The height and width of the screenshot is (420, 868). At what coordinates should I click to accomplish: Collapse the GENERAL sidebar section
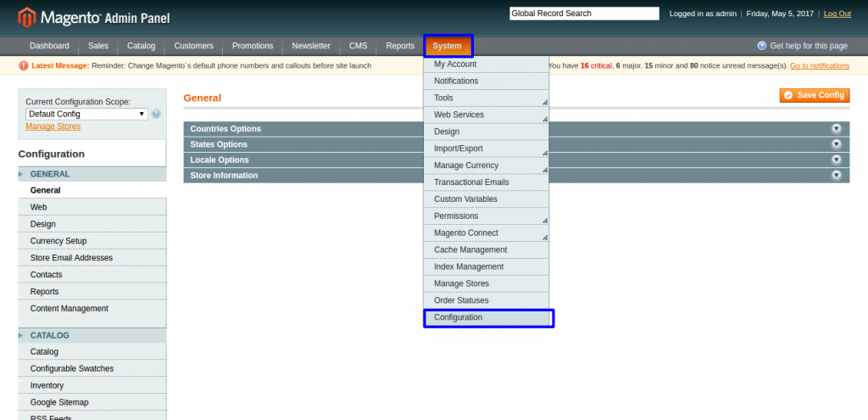tap(92, 174)
